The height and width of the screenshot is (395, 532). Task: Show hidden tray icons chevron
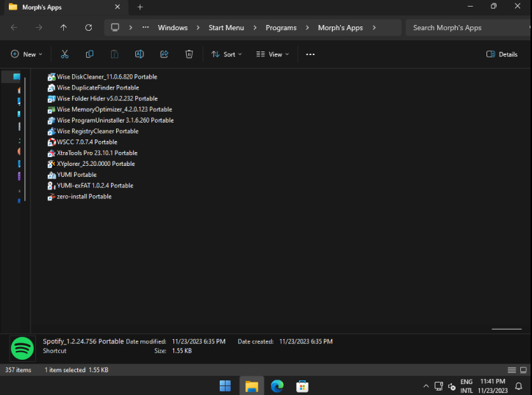(426, 386)
